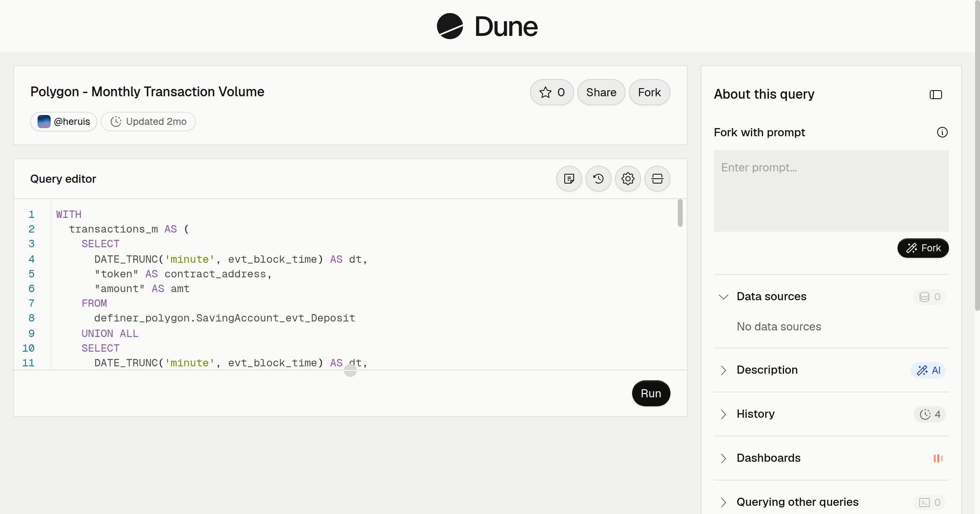
Task: Click the Dune logo icon
Action: click(x=450, y=26)
